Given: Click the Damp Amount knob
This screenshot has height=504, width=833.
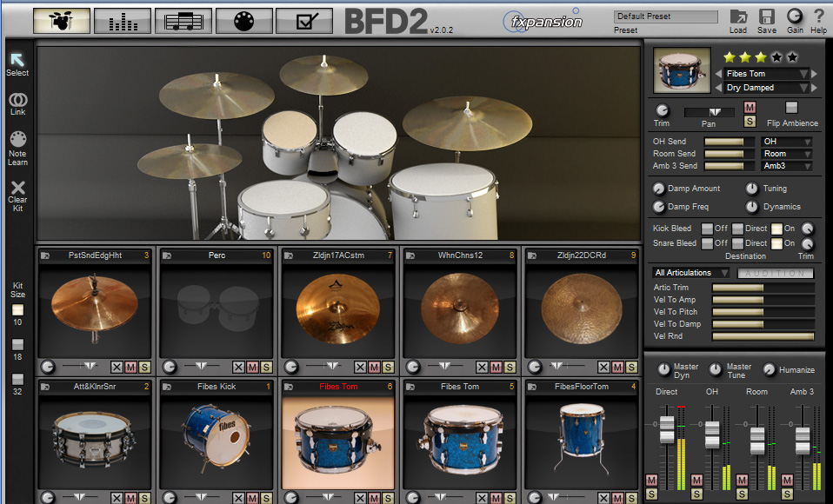Looking at the screenshot, I should point(659,189).
